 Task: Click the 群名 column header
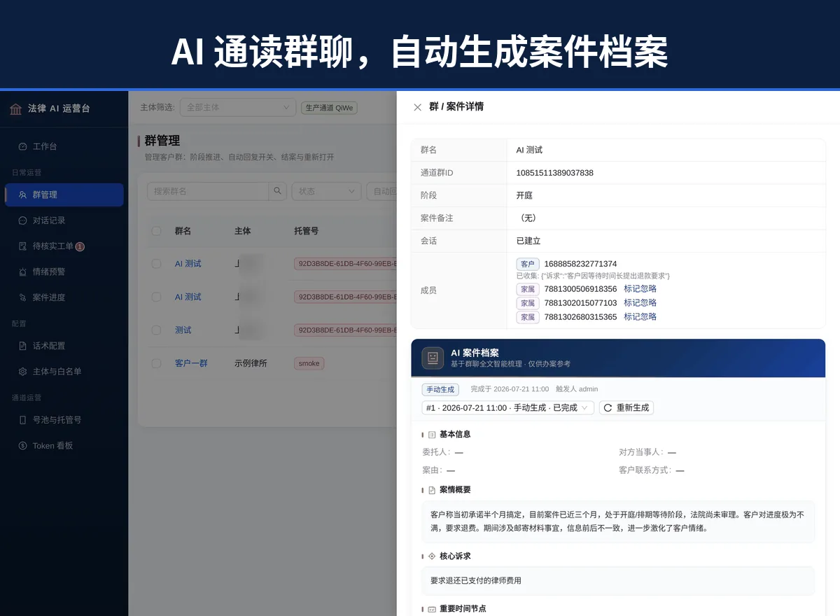coord(183,231)
